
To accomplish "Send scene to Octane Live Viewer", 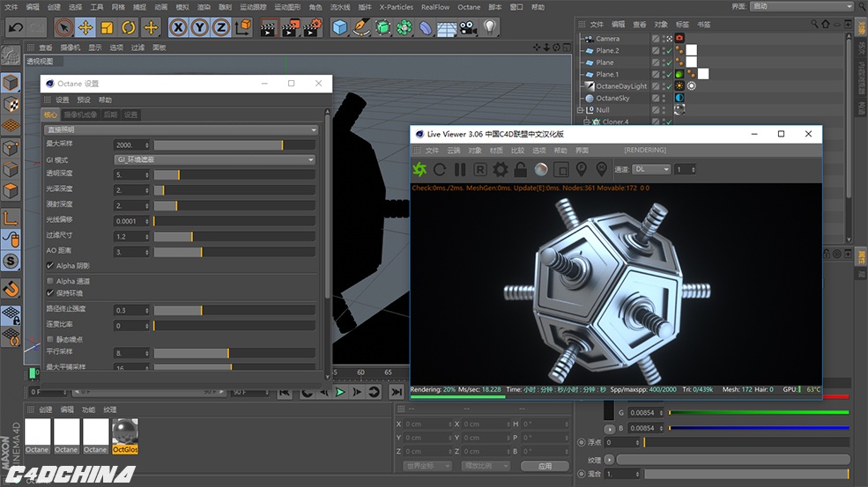I will tap(419, 169).
